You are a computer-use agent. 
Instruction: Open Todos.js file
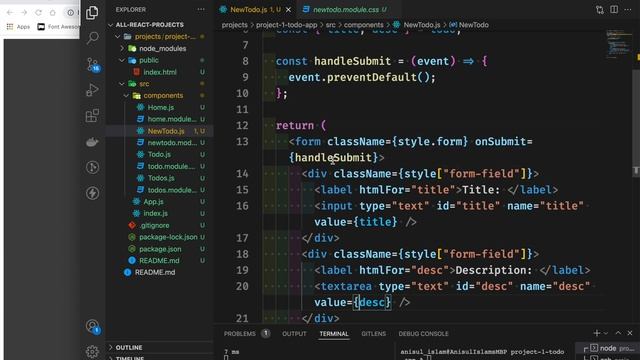click(x=159, y=178)
